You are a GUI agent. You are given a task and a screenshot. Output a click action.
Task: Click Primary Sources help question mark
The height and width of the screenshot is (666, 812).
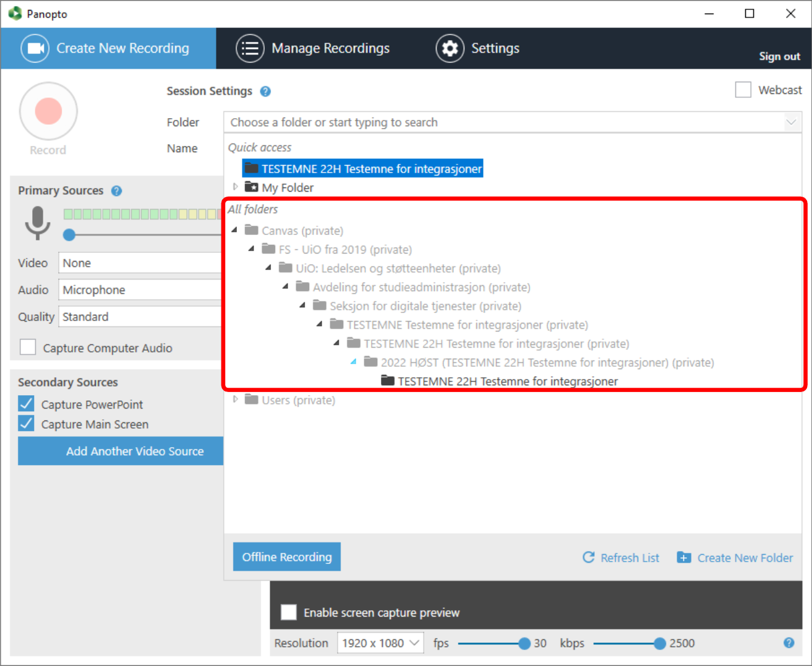click(x=116, y=190)
